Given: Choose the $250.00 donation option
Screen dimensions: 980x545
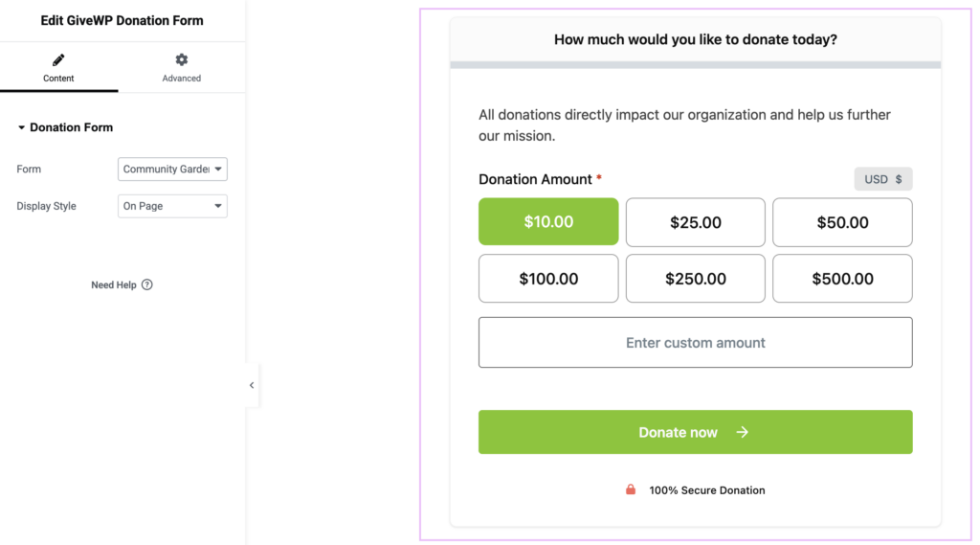Looking at the screenshot, I should pos(696,279).
